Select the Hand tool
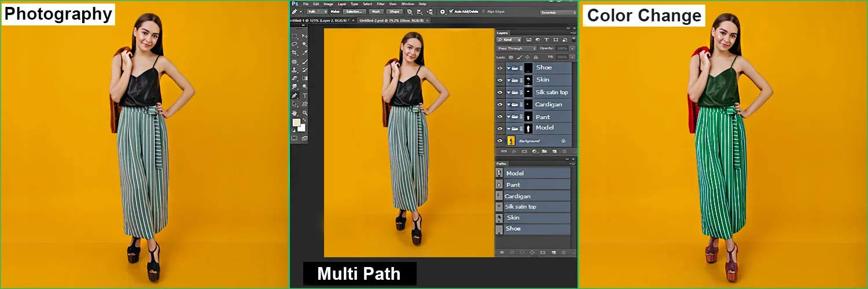 click(x=295, y=113)
